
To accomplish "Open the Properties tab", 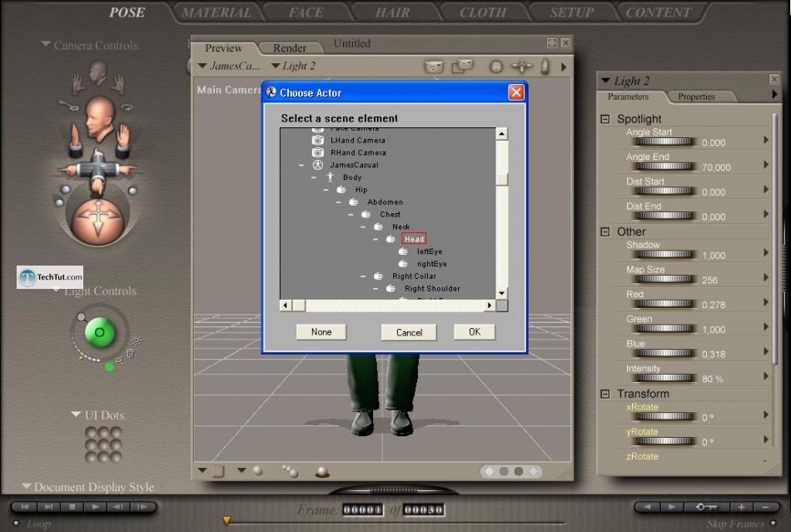I will click(x=697, y=97).
